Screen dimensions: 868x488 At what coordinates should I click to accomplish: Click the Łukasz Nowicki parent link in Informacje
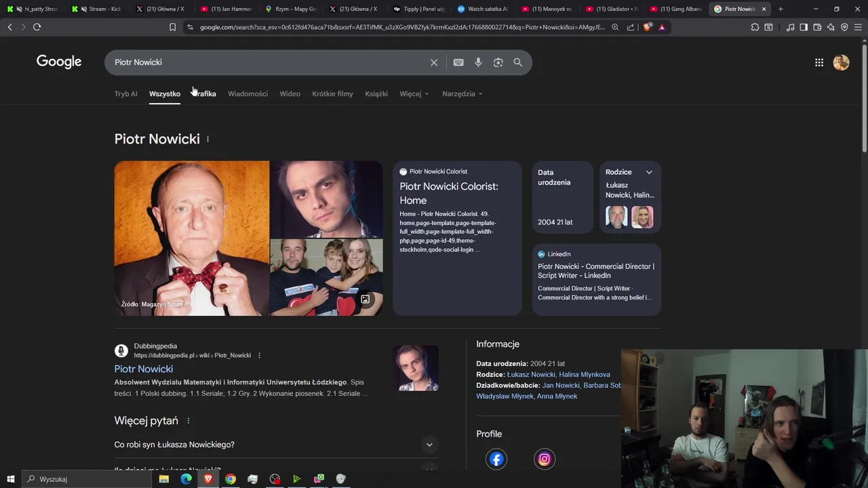tap(531, 374)
